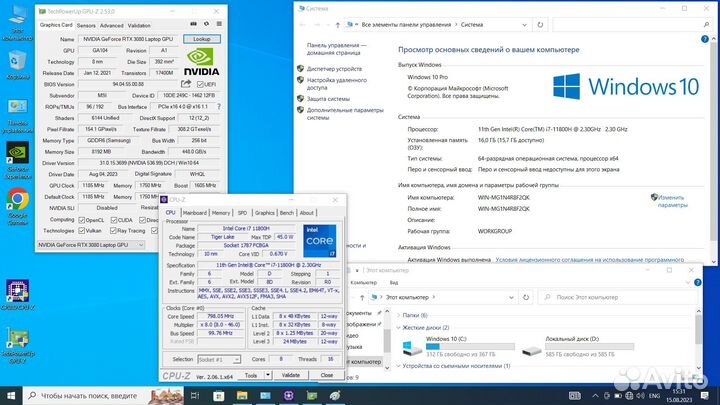The image size is (720, 405).
Task: Collapse the removable media devices group
Action: (x=399, y=366)
